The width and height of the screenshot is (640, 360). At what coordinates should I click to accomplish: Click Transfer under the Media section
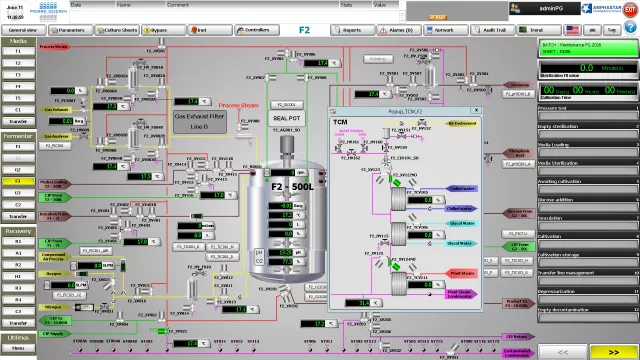tap(18, 121)
